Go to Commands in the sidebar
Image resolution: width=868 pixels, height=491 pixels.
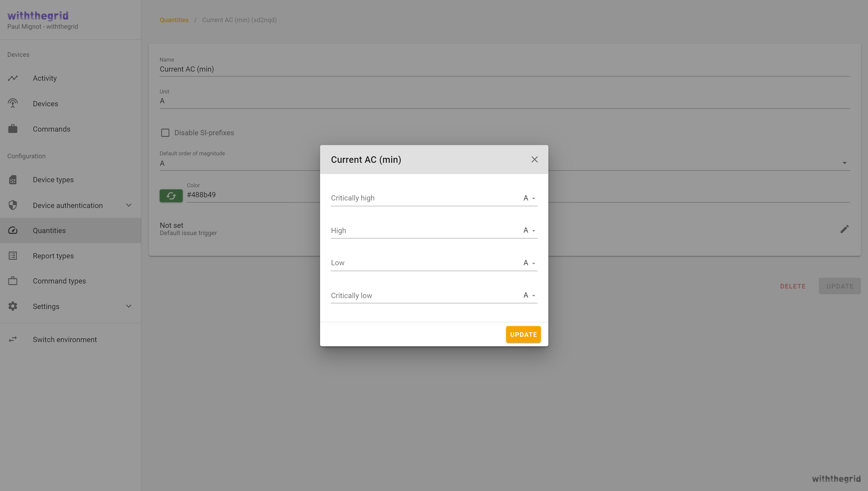pyautogui.click(x=51, y=129)
